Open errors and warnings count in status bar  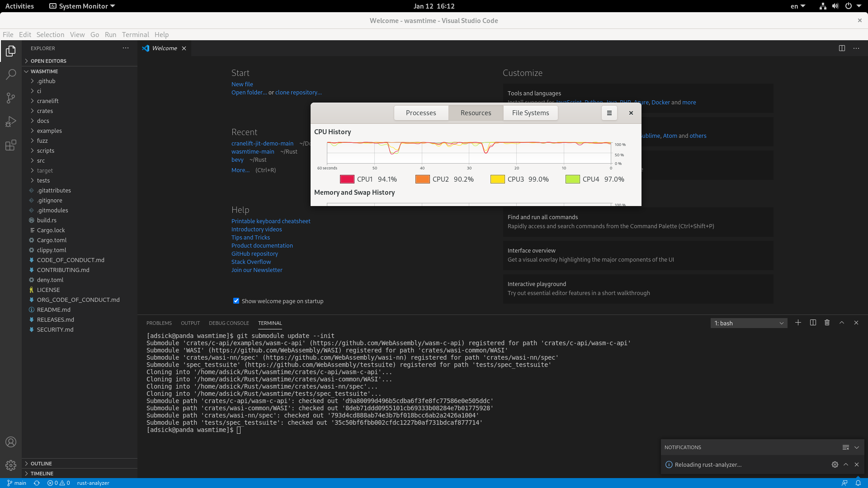point(59,483)
